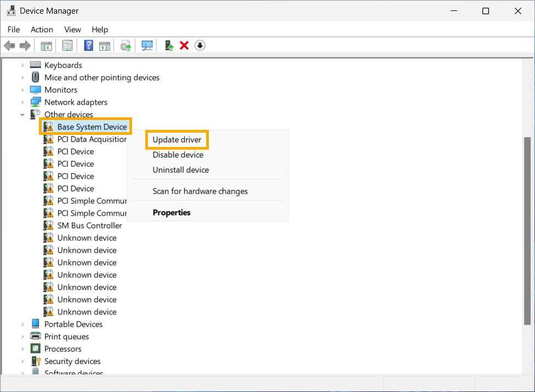
Task: Toggle the Show/Hide Console Tree toolbar icon
Action: click(x=47, y=46)
